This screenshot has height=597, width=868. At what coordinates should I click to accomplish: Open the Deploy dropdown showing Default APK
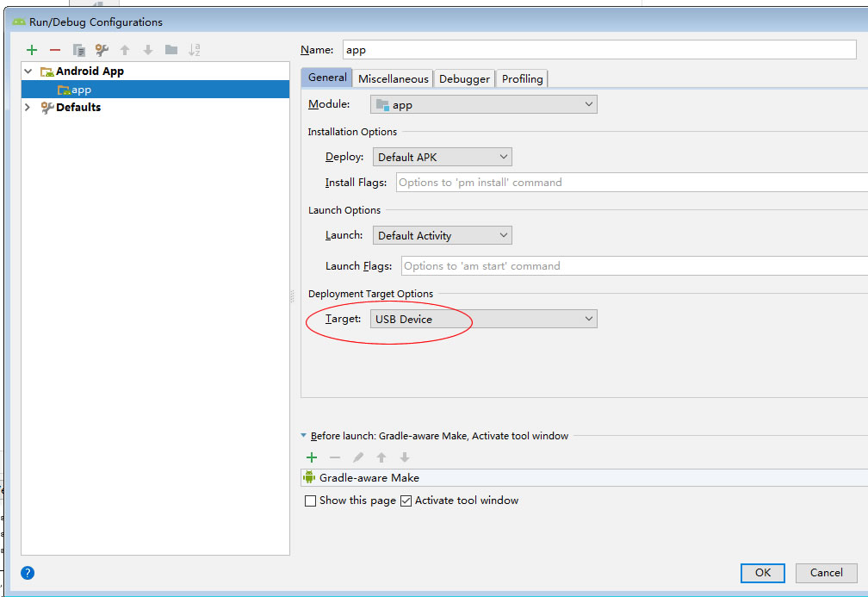442,157
